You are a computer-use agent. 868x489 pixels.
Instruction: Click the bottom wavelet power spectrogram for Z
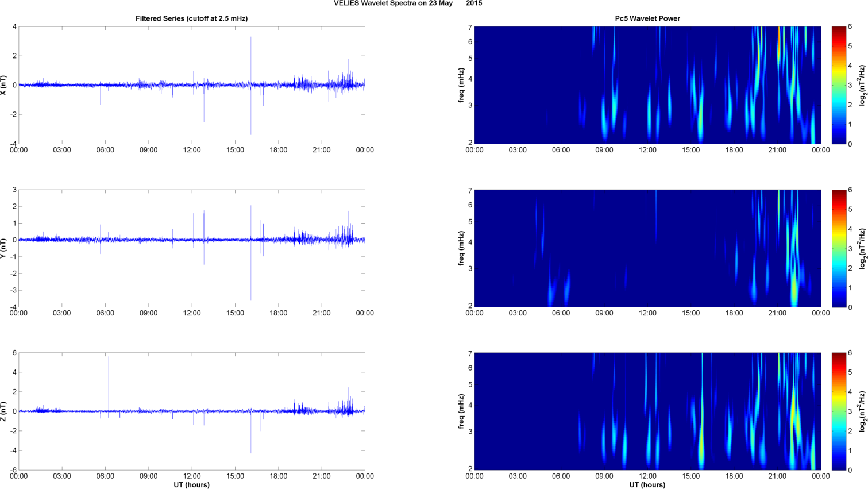(647, 411)
